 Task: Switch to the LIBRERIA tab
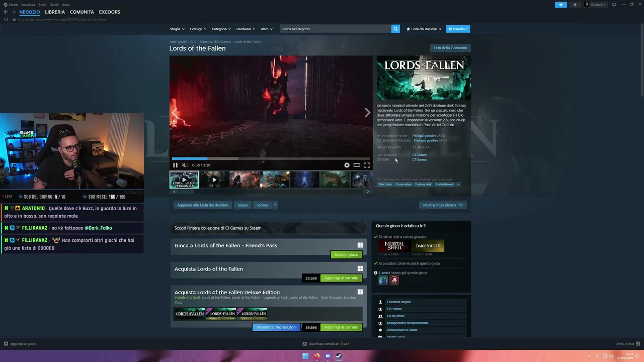point(55,12)
